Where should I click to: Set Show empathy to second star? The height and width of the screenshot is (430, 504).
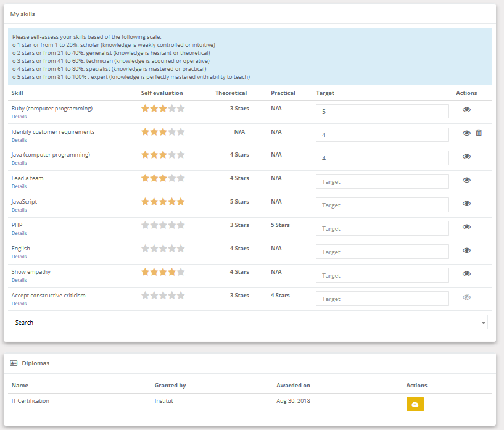pos(154,272)
